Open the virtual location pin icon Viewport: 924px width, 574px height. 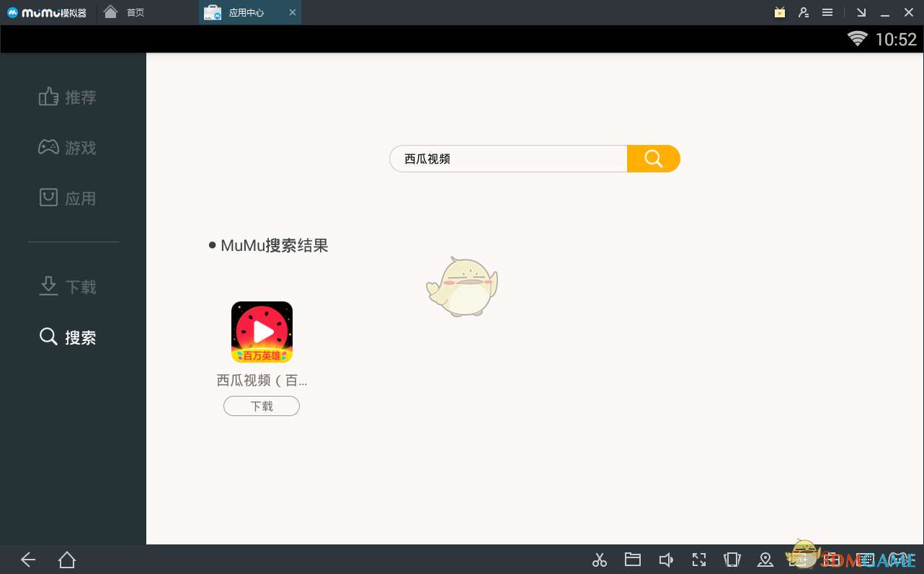(x=765, y=560)
